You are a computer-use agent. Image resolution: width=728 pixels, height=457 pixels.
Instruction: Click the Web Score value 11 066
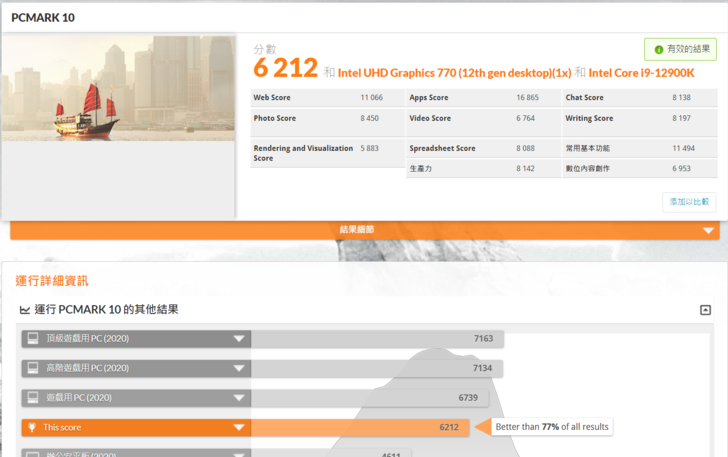[371, 98]
